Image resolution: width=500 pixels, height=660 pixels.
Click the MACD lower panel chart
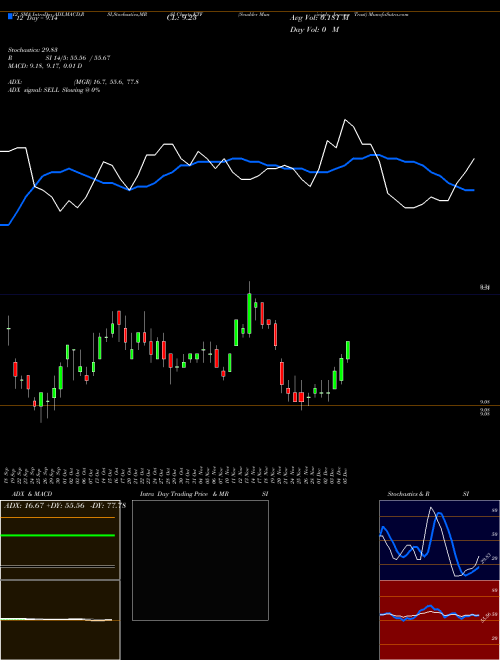pos(60,620)
